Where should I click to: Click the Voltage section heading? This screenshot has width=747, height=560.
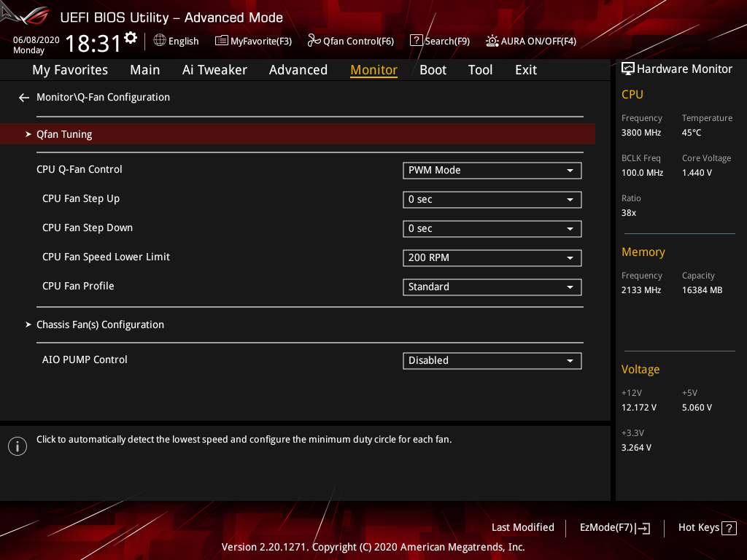point(640,370)
